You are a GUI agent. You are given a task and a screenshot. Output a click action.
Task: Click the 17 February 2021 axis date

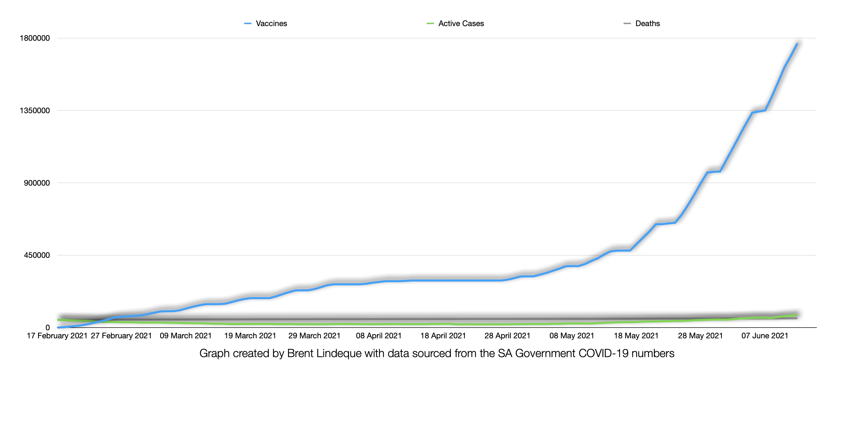57,336
